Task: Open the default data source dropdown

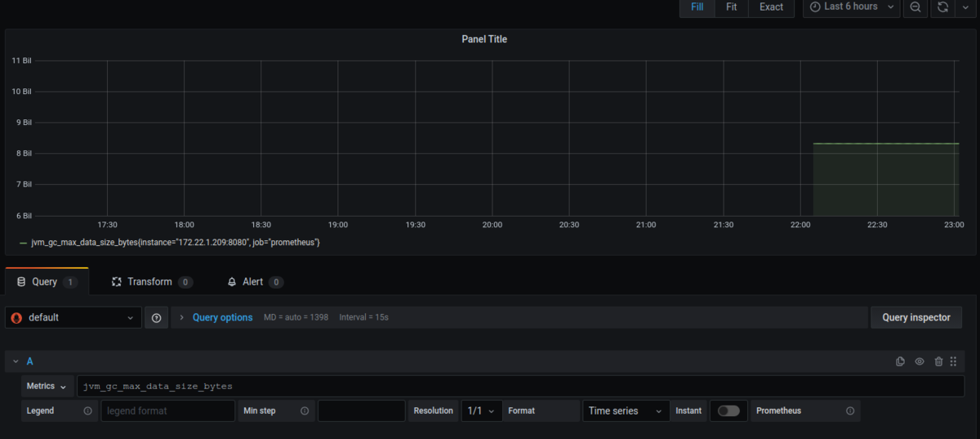Action: coord(74,317)
